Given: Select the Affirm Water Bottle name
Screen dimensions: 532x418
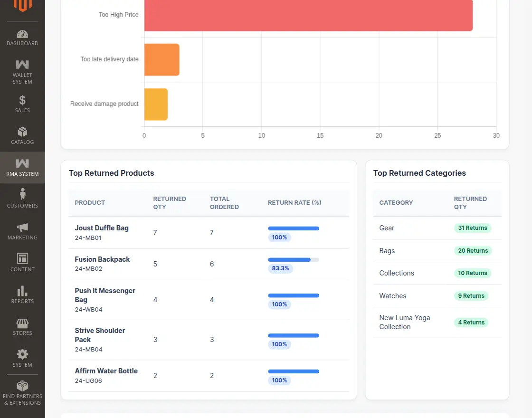Looking at the screenshot, I should (x=106, y=371).
